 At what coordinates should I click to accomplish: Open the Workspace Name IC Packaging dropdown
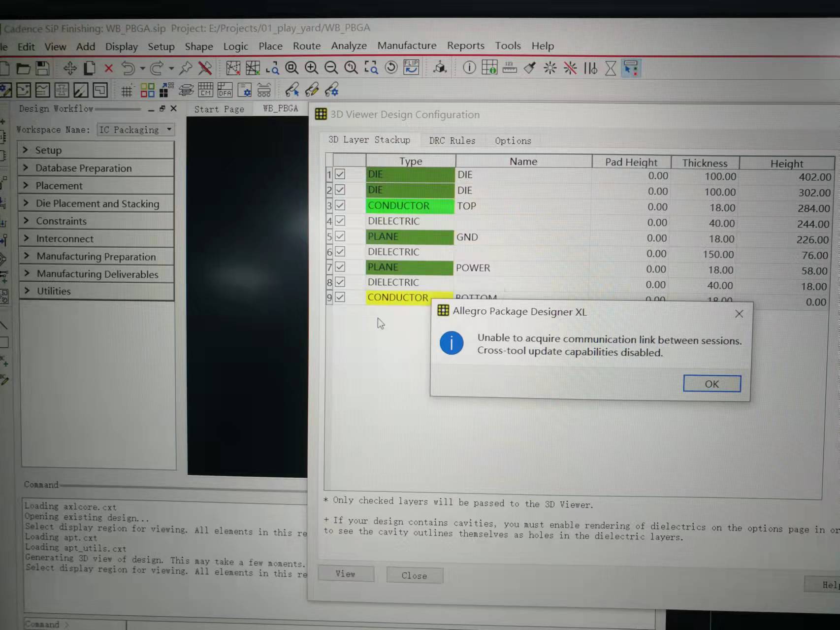(136, 130)
